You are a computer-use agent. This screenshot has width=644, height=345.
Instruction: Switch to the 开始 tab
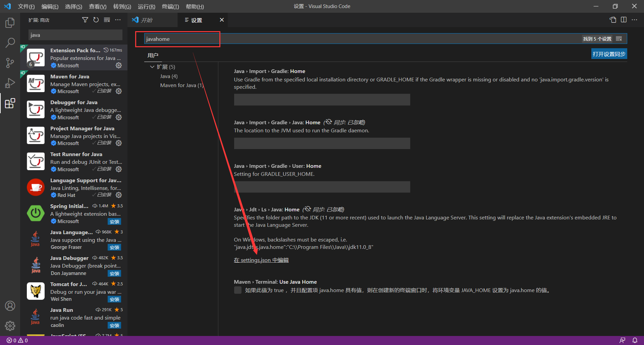click(x=153, y=20)
